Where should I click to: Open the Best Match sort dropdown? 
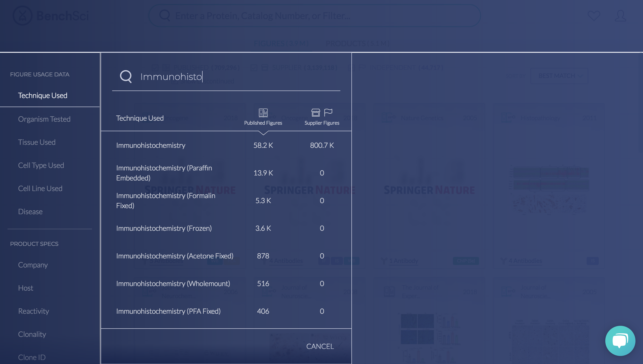(x=559, y=76)
